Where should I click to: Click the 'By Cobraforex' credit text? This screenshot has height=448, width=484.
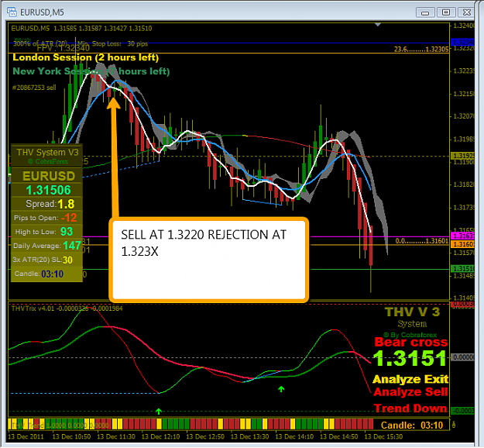410,335
